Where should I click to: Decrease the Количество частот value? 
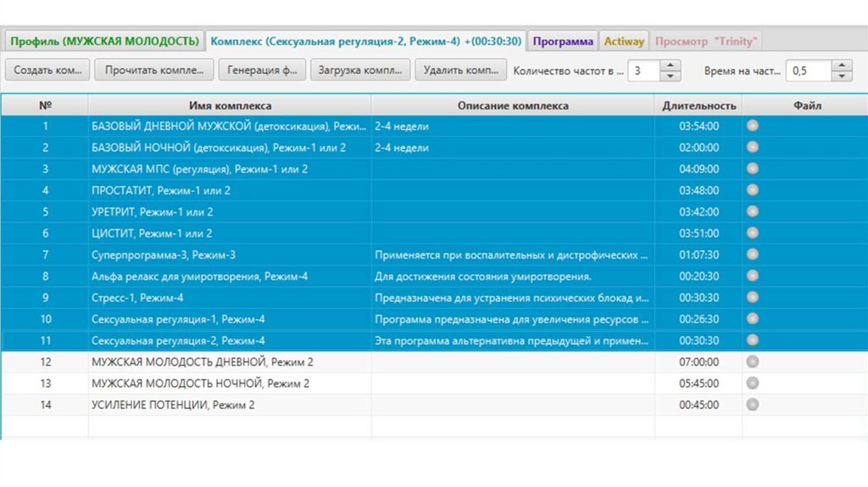670,76
